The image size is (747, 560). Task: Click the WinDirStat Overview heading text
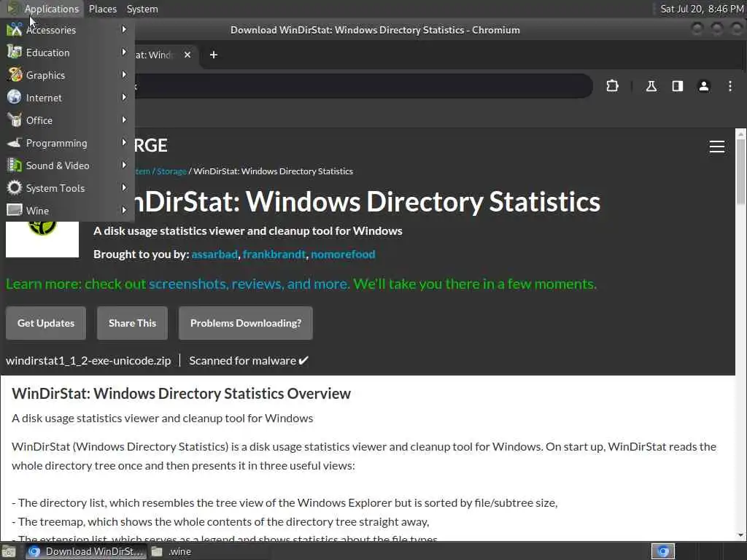point(181,393)
